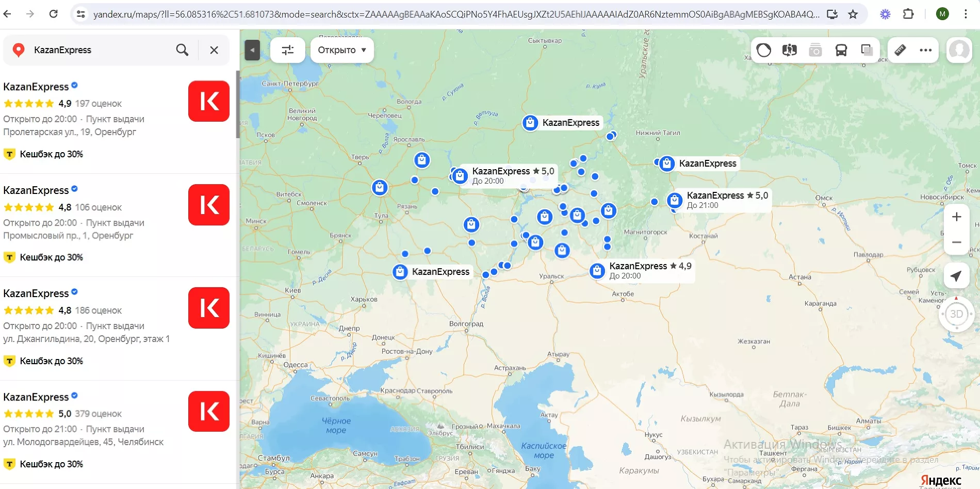Select the ruler distance measurement tool
Image resolution: width=980 pixels, height=489 pixels.
point(900,50)
